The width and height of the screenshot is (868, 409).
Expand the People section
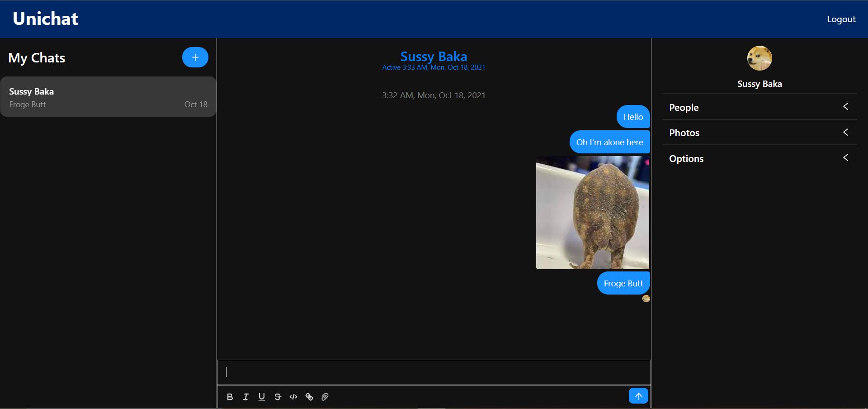click(759, 107)
